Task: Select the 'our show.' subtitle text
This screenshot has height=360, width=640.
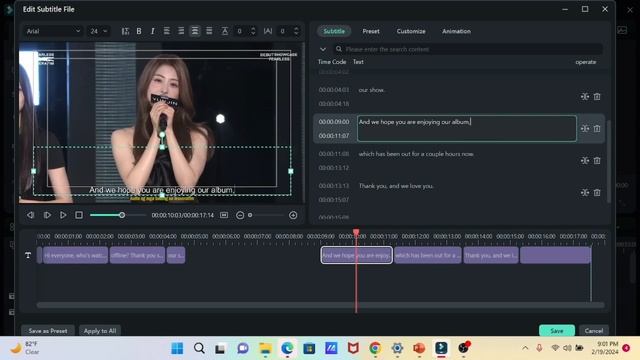Action: tap(371, 90)
